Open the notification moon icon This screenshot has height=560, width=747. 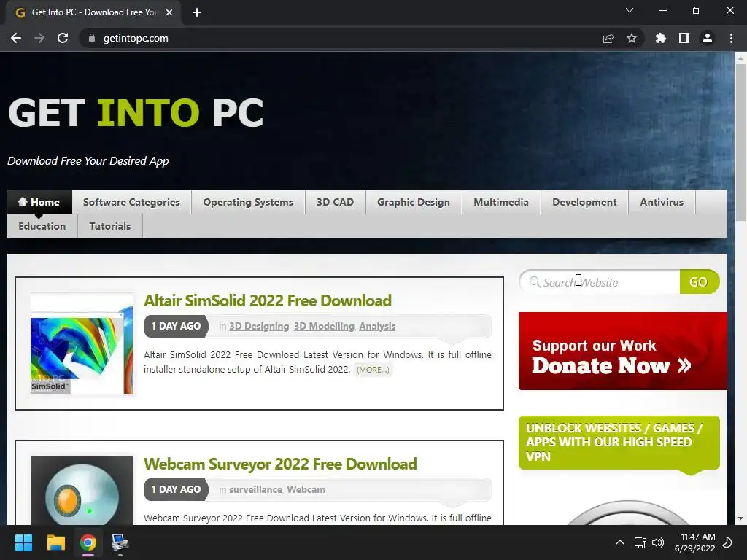[x=727, y=542]
